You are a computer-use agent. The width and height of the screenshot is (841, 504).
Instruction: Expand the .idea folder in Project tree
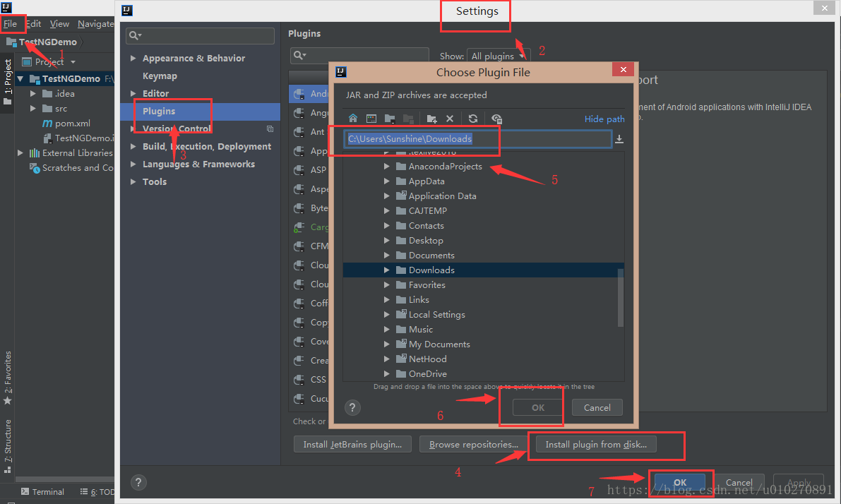click(32, 93)
